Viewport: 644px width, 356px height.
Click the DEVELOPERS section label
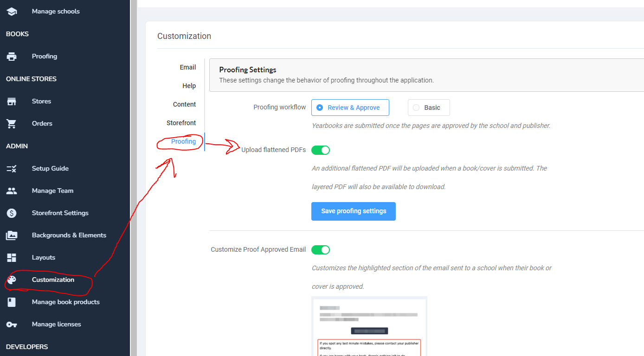pyautogui.click(x=27, y=347)
